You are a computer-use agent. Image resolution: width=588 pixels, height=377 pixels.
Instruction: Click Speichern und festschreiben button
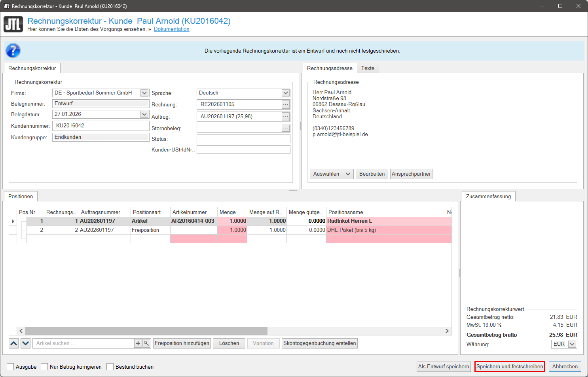[510, 367]
